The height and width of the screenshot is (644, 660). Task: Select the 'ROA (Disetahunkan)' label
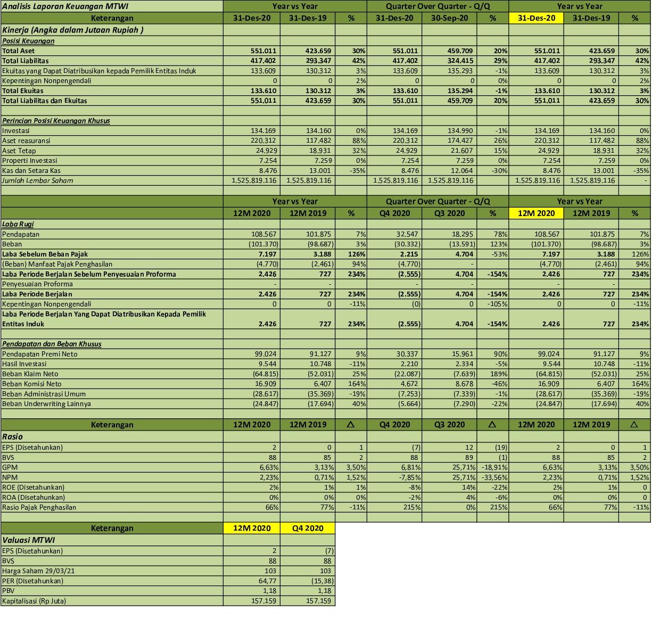tap(34, 497)
